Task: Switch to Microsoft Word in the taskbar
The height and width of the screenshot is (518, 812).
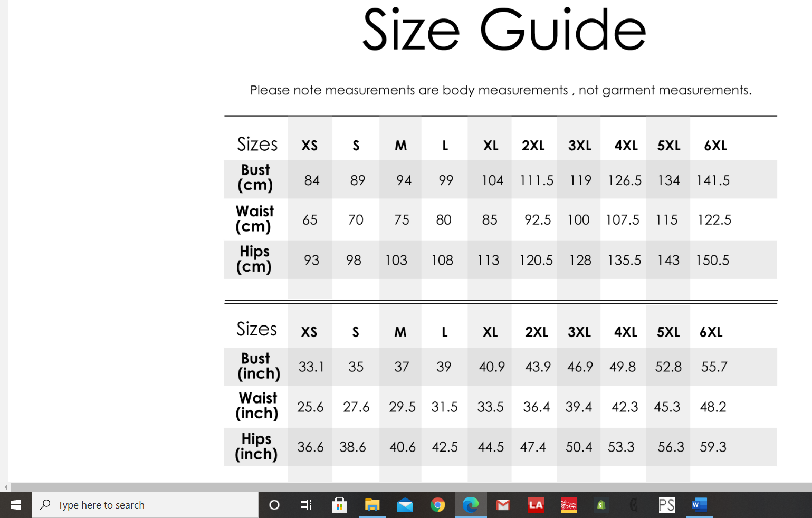Action: coord(699,505)
